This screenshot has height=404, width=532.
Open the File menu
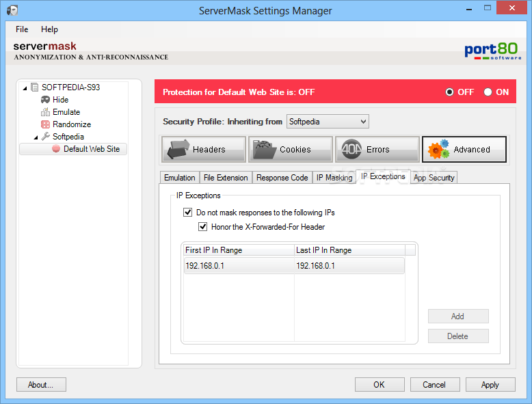(x=22, y=29)
